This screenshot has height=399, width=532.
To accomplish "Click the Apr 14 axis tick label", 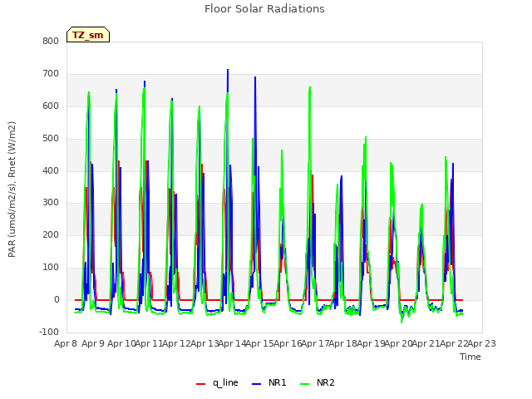I will (232, 343).
